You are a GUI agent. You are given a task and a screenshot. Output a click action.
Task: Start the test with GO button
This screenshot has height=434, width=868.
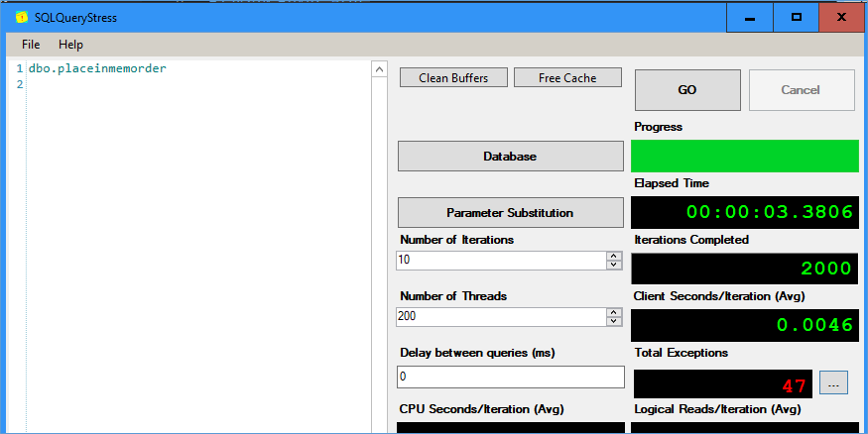pyautogui.click(x=687, y=89)
